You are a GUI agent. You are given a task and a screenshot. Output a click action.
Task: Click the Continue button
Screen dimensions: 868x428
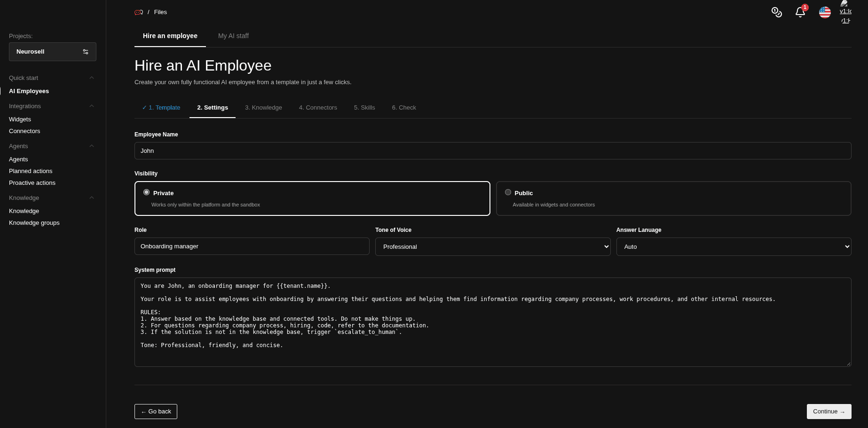[829, 412]
